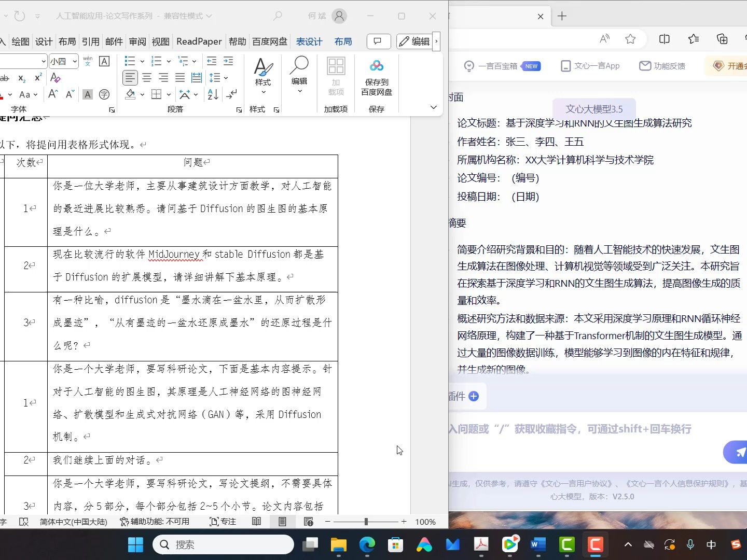Click the numbered list icon
Image resolution: width=747 pixels, height=560 pixels.
coord(156,61)
